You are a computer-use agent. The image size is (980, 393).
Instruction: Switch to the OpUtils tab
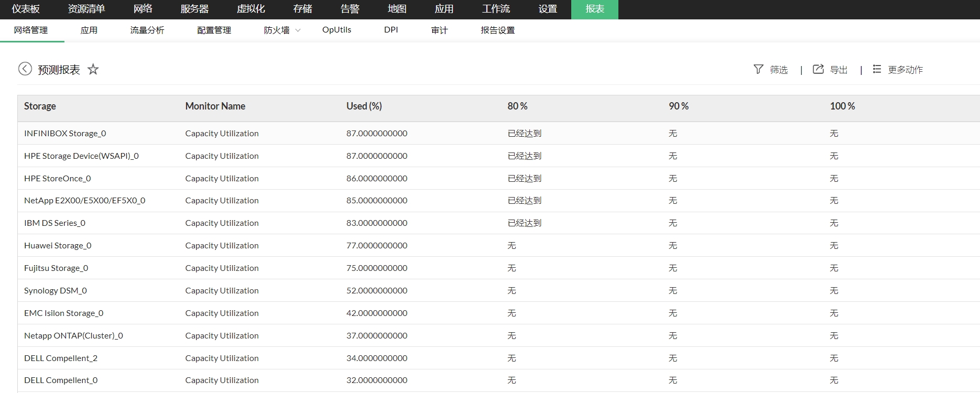[337, 30]
